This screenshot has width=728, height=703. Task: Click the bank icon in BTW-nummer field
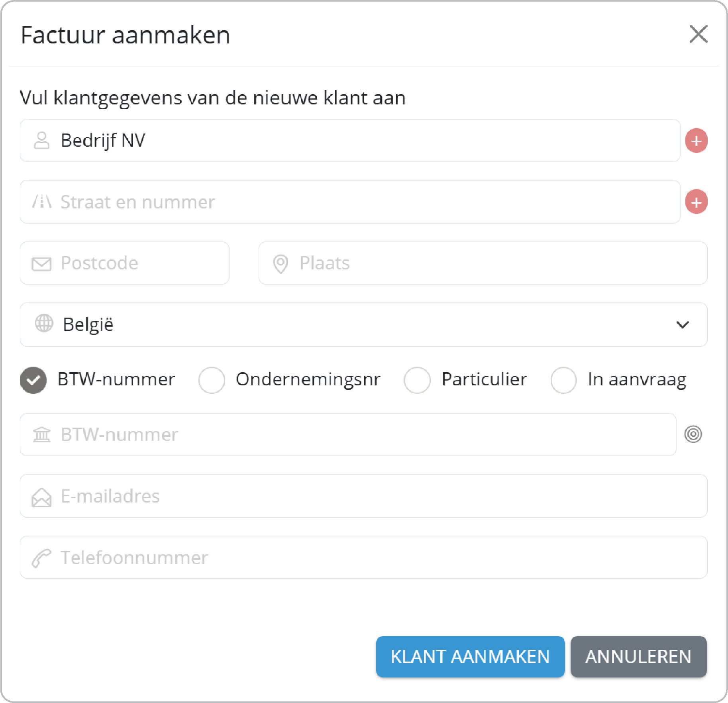(x=42, y=434)
